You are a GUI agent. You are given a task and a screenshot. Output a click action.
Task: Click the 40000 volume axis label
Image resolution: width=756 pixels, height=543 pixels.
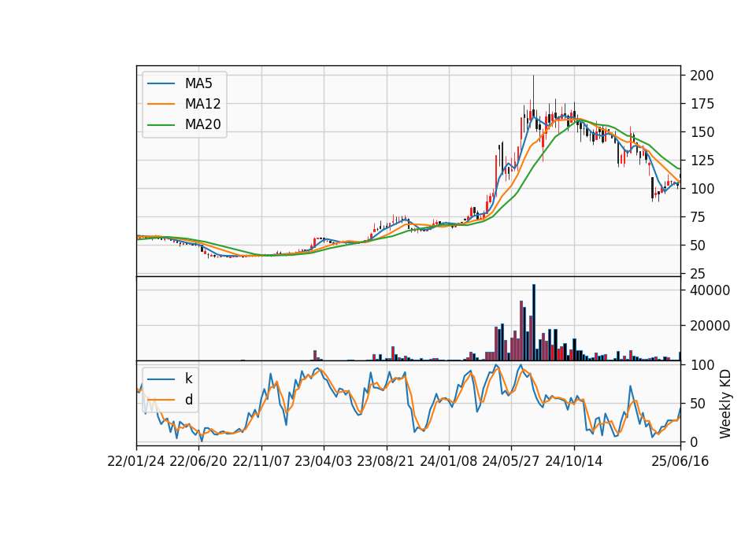[710, 290]
